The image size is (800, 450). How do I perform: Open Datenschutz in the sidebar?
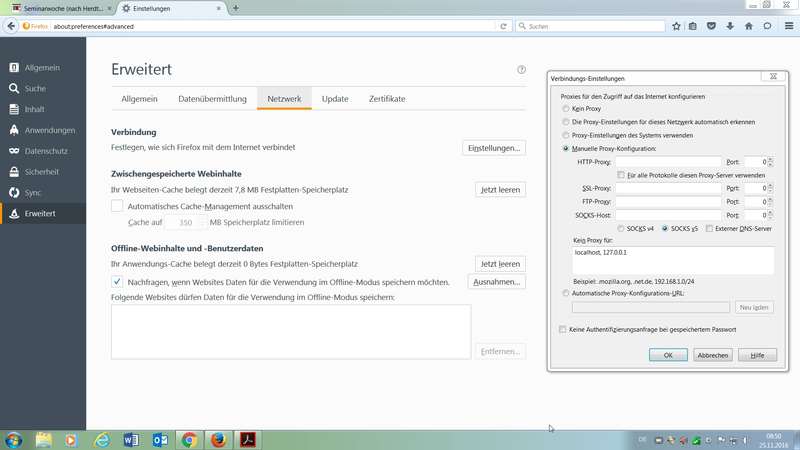tap(43, 151)
